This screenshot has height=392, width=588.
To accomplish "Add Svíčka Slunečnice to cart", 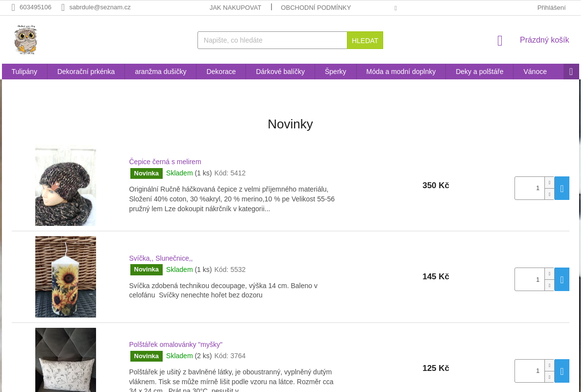I will tap(562, 279).
